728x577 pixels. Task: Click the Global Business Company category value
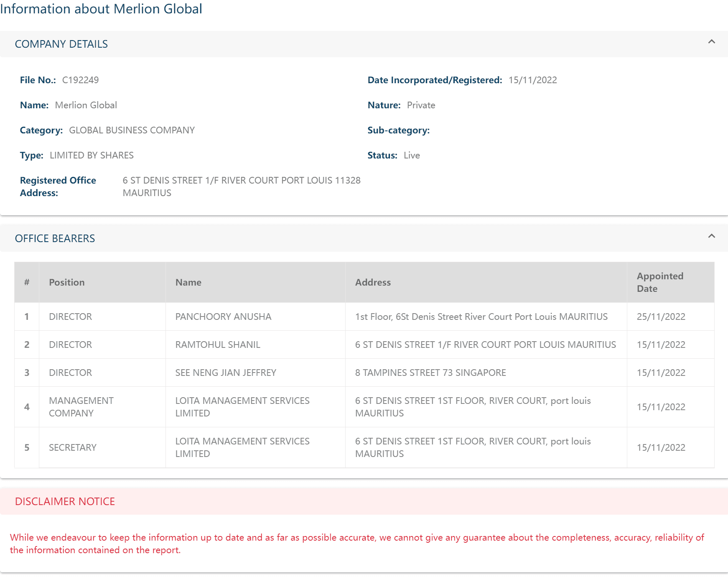click(132, 130)
